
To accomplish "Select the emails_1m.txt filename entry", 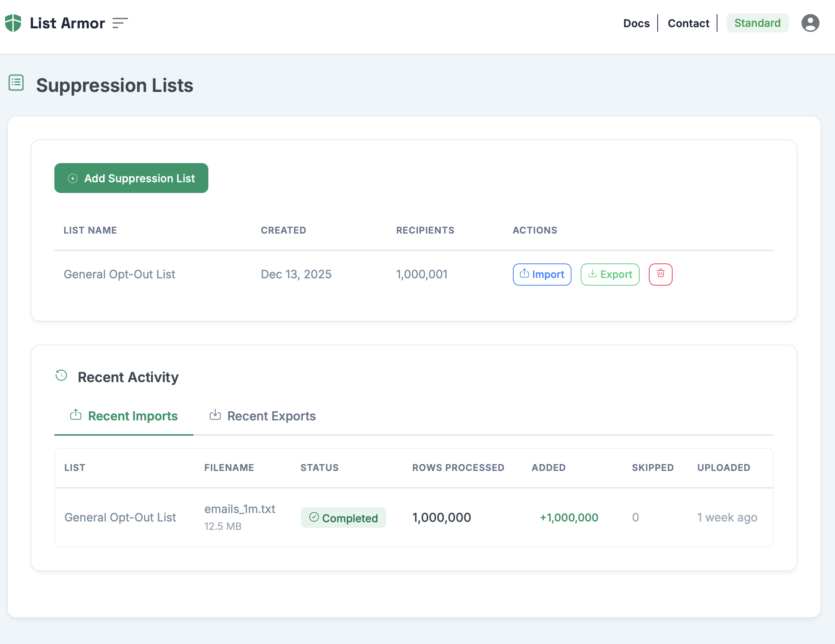I will (240, 509).
